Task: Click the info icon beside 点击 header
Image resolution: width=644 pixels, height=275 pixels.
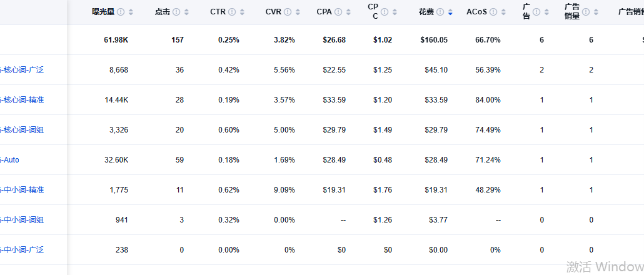Action: click(176, 12)
